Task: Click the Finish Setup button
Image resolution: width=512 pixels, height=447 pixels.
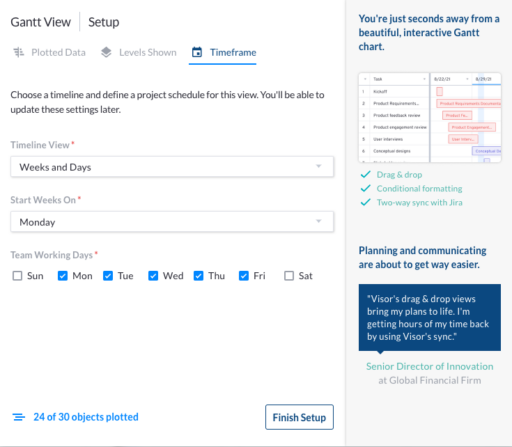Action: click(x=299, y=417)
